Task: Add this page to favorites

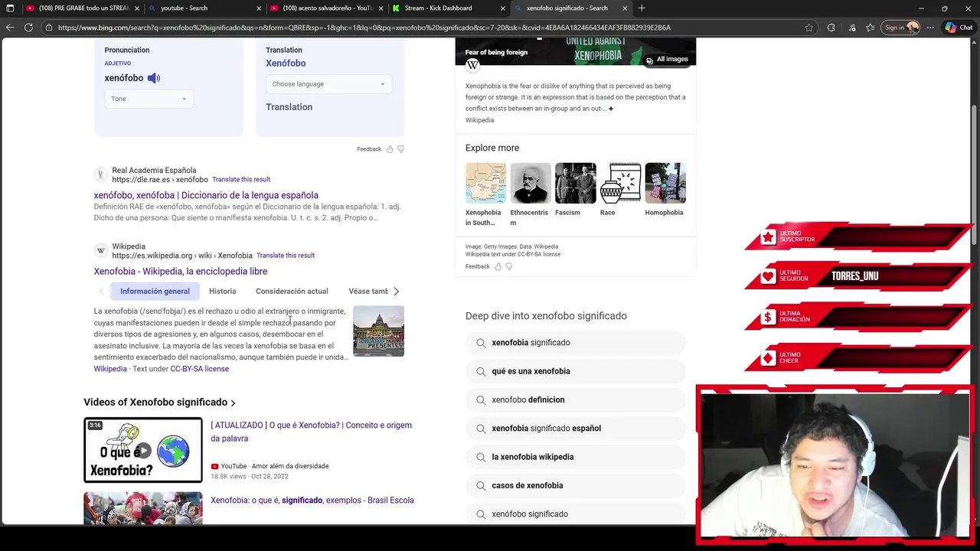Action: (x=808, y=28)
